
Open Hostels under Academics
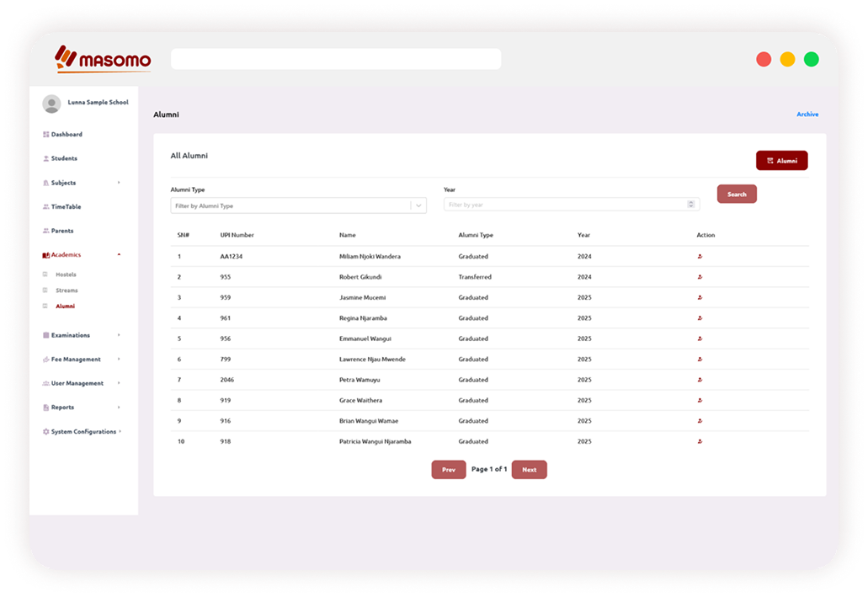click(66, 275)
